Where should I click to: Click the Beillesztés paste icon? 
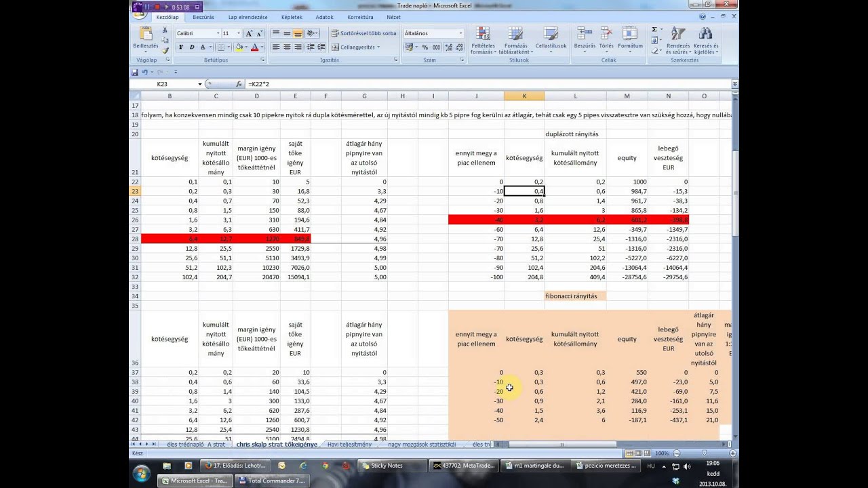[145, 34]
